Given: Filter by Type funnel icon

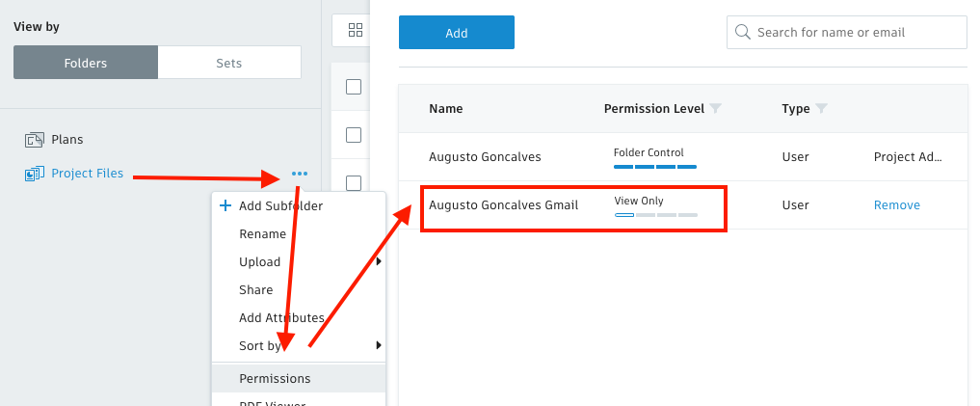Looking at the screenshot, I should tap(821, 109).
